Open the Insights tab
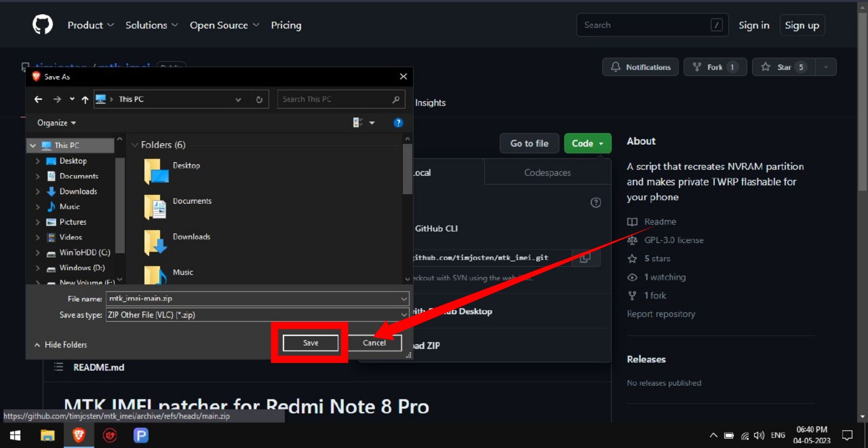The width and height of the screenshot is (868, 448). pyautogui.click(x=430, y=103)
